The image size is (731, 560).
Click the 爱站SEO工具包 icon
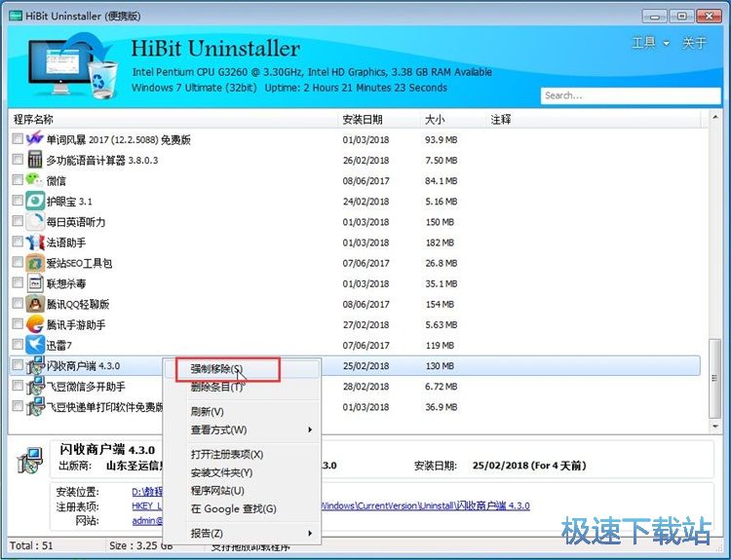(x=35, y=263)
